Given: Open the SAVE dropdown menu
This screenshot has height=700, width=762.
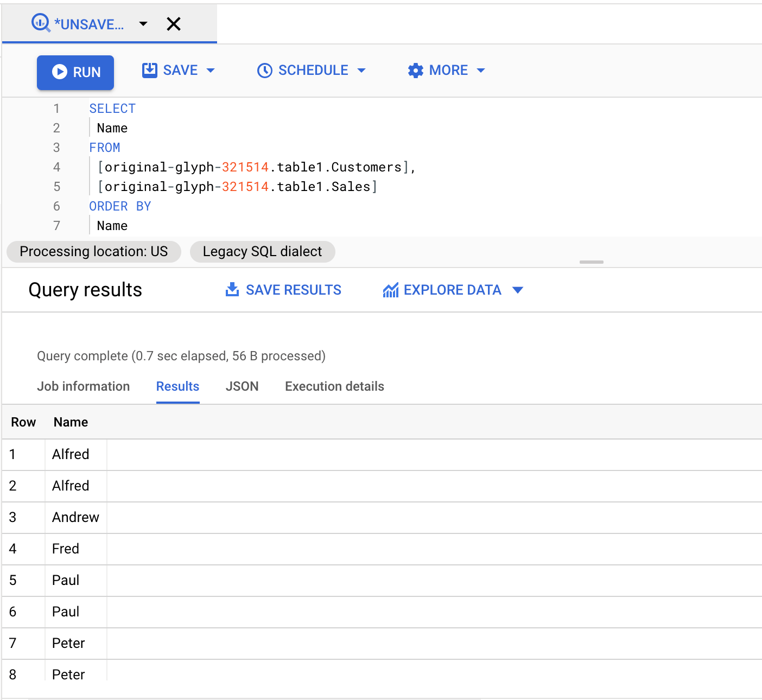Looking at the screenshot, I should pos(211,70).
